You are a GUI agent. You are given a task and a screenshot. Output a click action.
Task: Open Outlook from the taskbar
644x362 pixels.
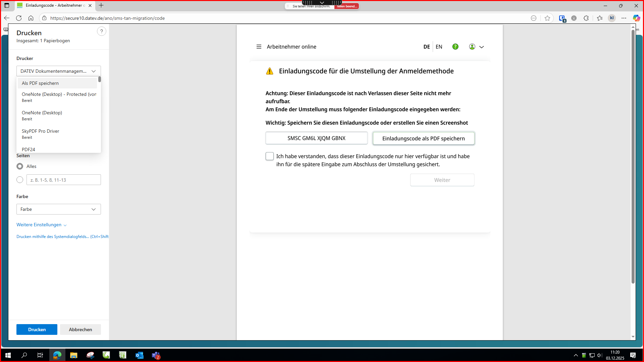pyautogui.click(x=139, y=355)
